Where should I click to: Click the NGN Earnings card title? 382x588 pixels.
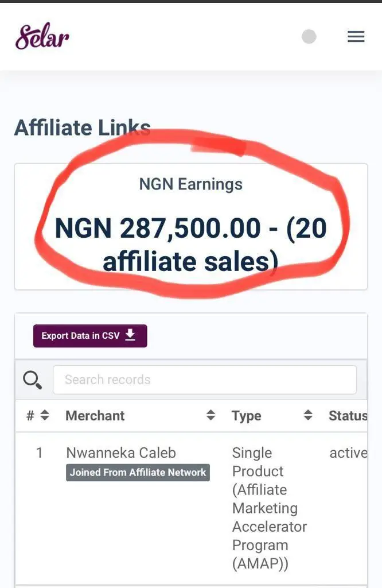tap(191, 184)
